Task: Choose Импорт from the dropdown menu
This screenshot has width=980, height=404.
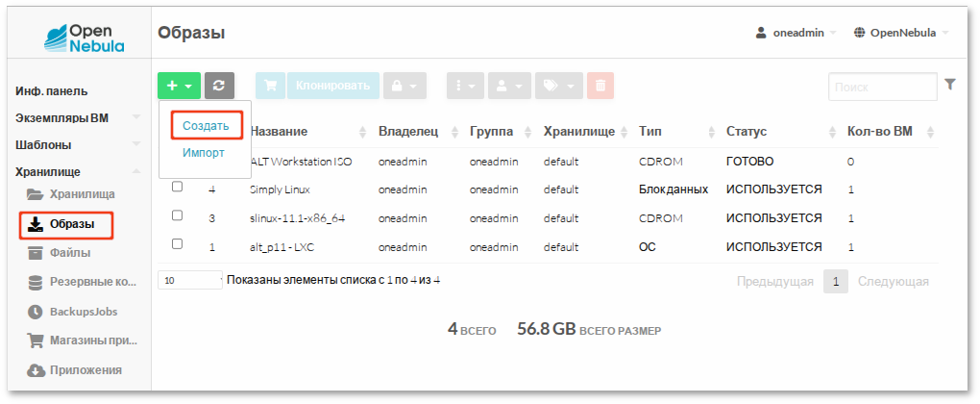Action: pos(204,153)
